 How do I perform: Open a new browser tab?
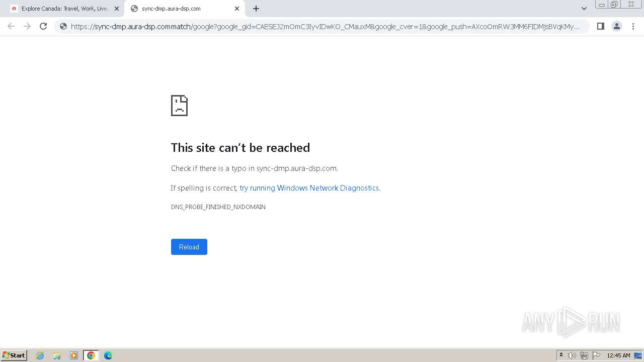(x=256, y=9)
